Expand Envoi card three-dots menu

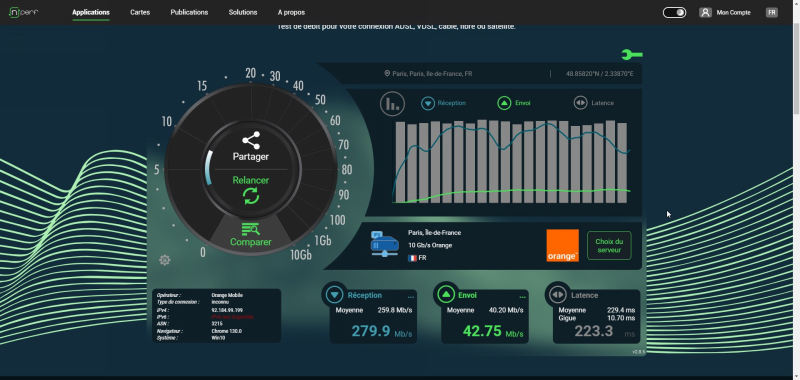[522, 297]
